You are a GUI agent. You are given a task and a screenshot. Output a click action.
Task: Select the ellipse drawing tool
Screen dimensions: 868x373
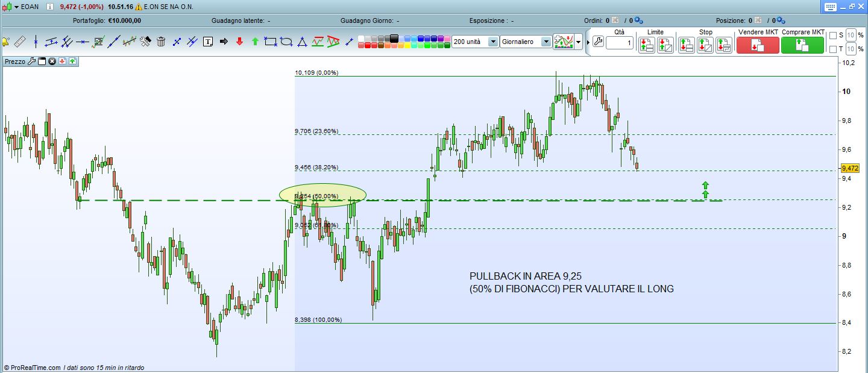point(286,42)
